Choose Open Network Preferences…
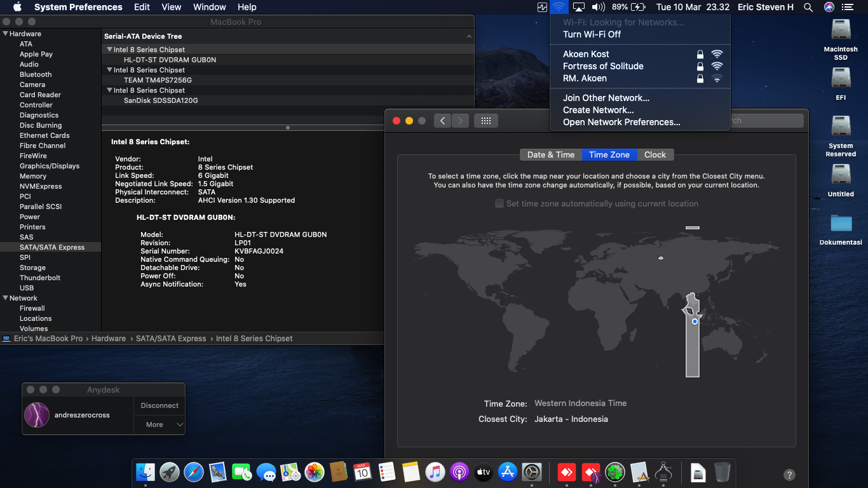868x488 pixels. [x=641, y=122]
